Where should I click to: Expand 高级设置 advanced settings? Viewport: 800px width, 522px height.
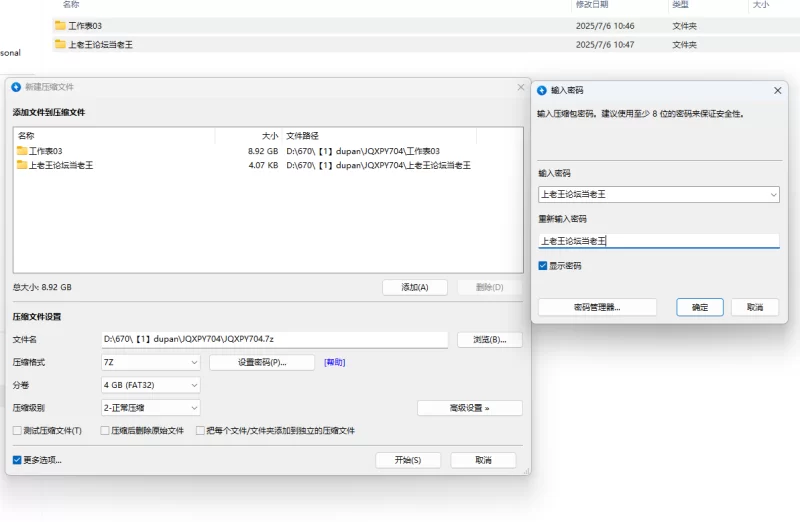(469, 408)
